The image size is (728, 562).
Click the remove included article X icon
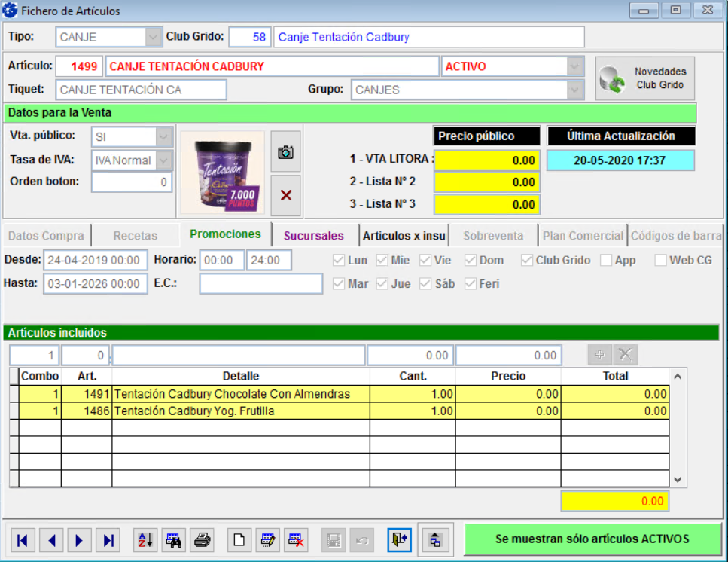626,355
